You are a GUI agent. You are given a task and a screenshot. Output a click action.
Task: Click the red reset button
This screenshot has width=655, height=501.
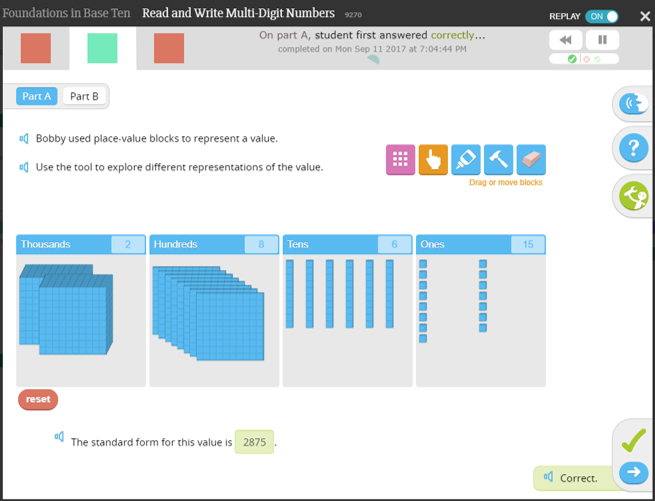(x=38, y=399)
